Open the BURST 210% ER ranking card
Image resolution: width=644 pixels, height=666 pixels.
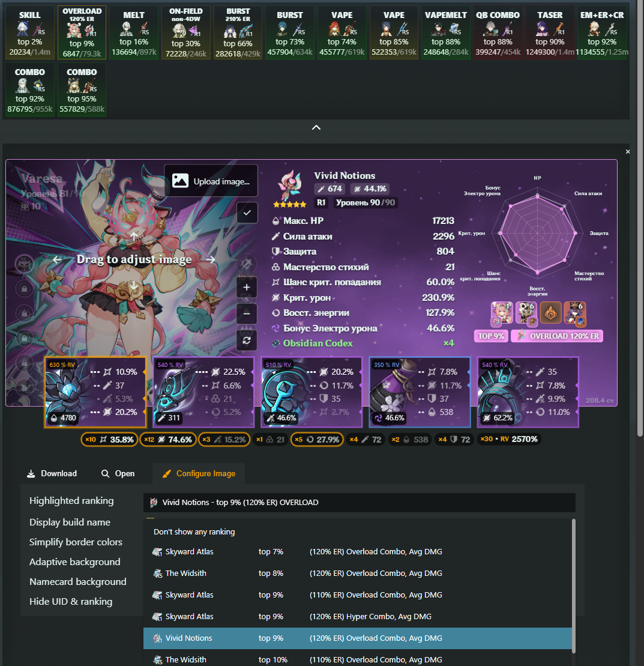(x=238, y=32)
